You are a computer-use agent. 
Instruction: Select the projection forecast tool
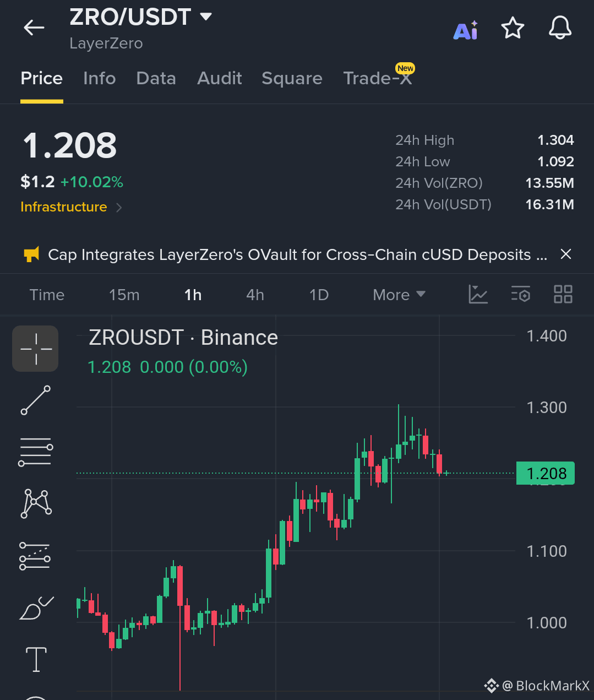pyautogui.click(x=35, y=556)
